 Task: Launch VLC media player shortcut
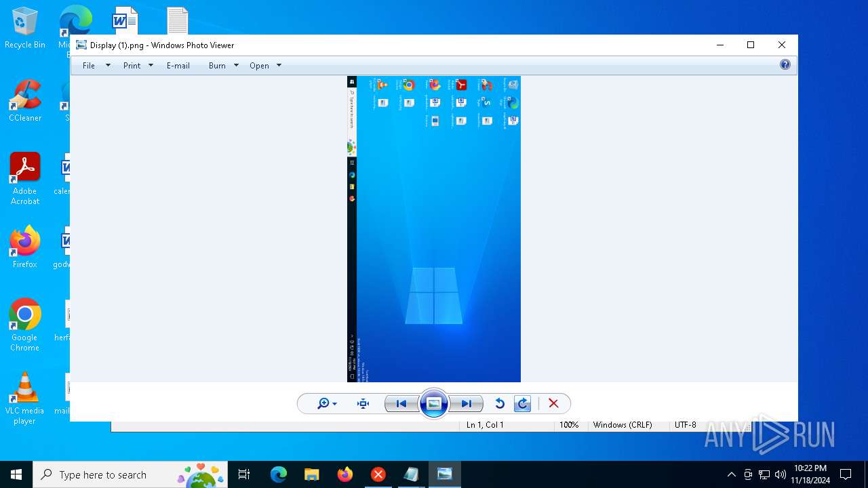(25, 399)
